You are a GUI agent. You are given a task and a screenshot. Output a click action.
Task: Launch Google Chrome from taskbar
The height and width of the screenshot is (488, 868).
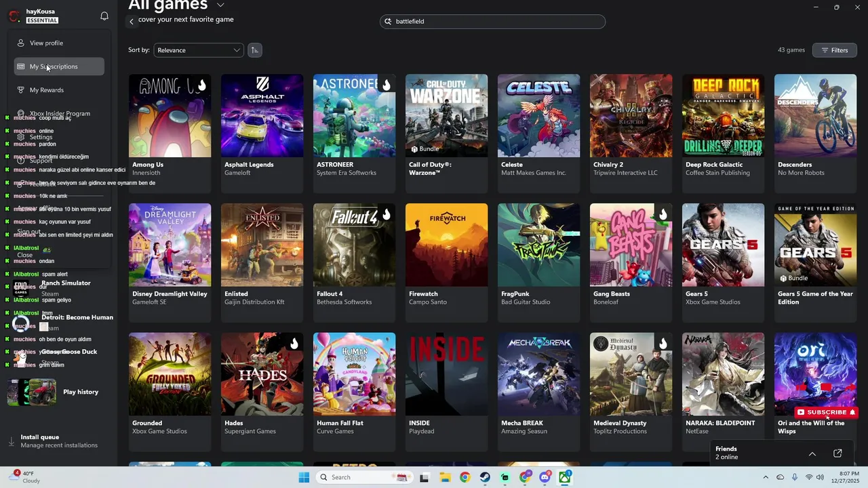tap(465, 477)
